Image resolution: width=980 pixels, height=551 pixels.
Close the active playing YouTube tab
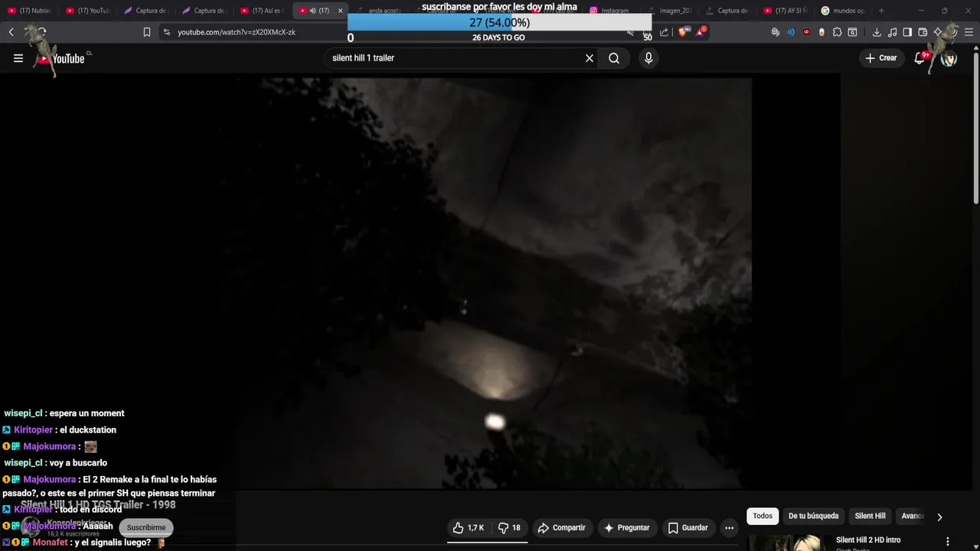(x=340, y=11)
